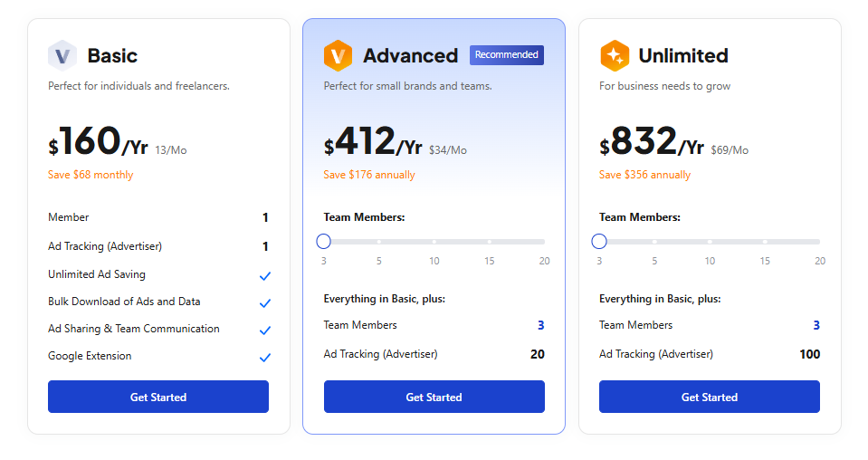Set Advanced team members slider to 20
Viewport: 868px width, 460px height.
coord(544,242)
